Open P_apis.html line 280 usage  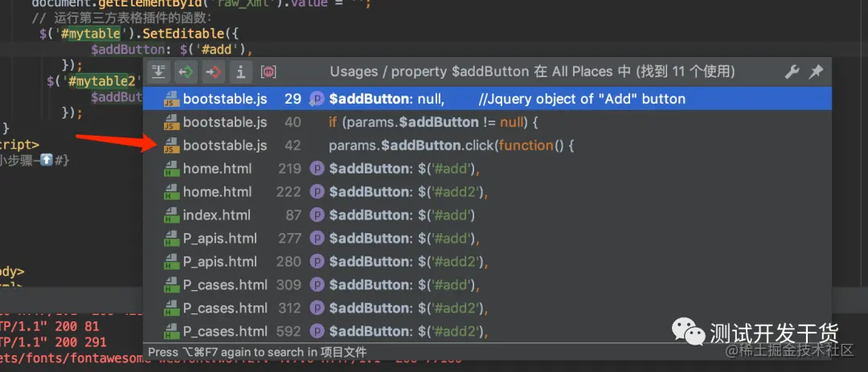tap(487, 262)
